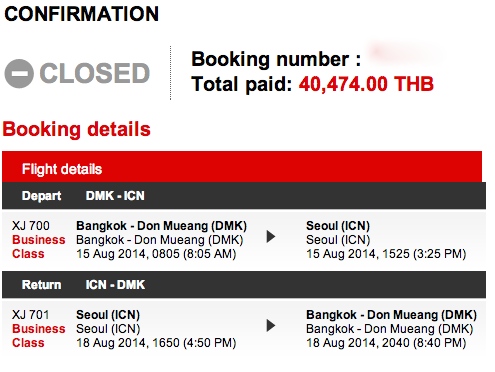Click the arrow between DMK and Seoul
This screenshot has width=495, height=372.
point(271,237)
